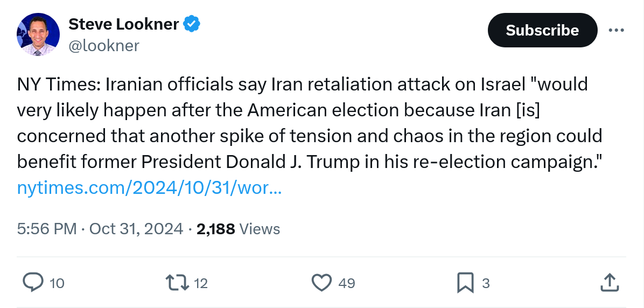
Task: Click the reply speech bubble icon
Action: coord(33,282)
